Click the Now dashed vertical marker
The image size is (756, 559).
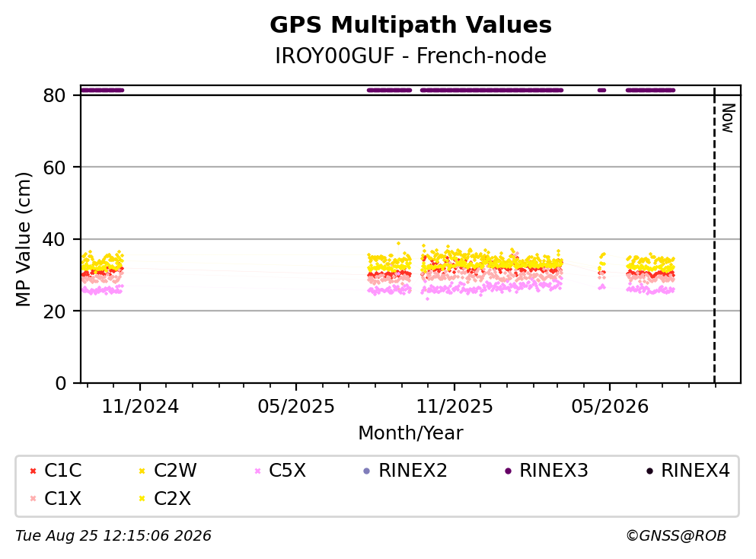pyautogui.click(x=715, y=235)
